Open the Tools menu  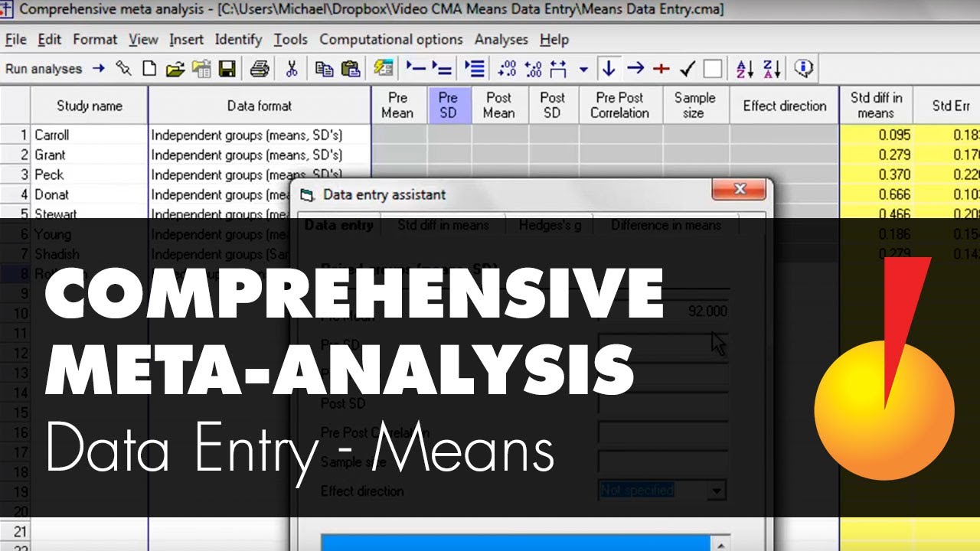[x=291, y=40]
